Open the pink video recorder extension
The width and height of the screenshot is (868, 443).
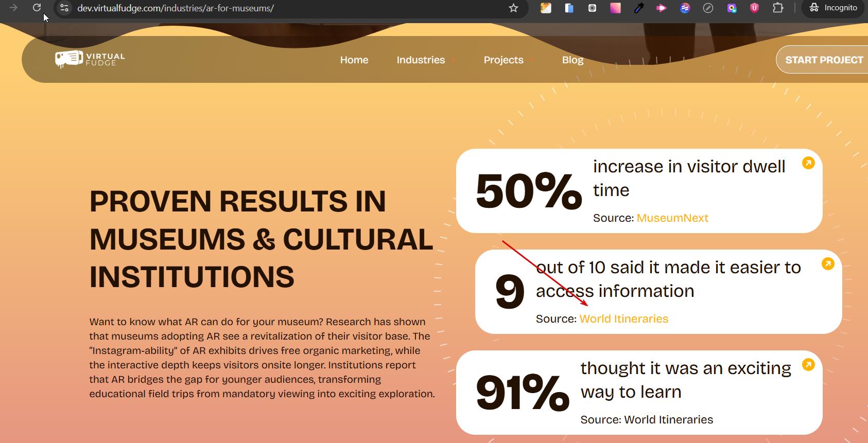662,8
